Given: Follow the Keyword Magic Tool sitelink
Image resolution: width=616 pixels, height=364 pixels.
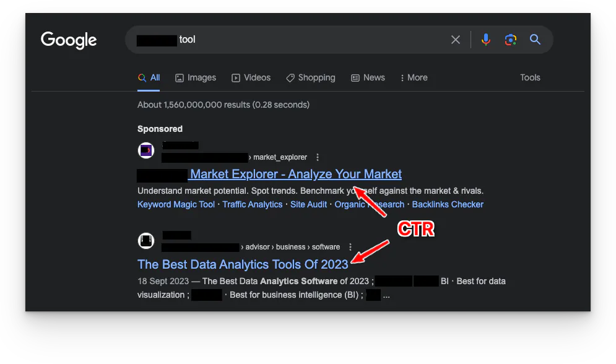Looking at the screenshot, I should (x=176, y=204).
